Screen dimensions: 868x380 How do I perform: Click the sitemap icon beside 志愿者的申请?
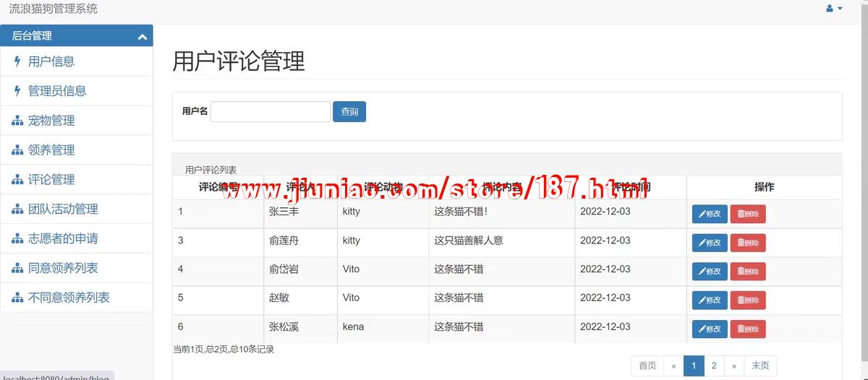click(17, 239)
